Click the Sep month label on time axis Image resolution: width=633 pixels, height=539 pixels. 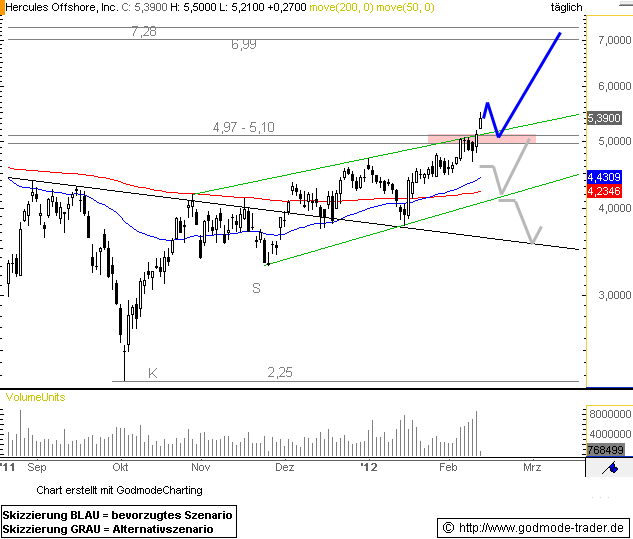click(37, 468)
